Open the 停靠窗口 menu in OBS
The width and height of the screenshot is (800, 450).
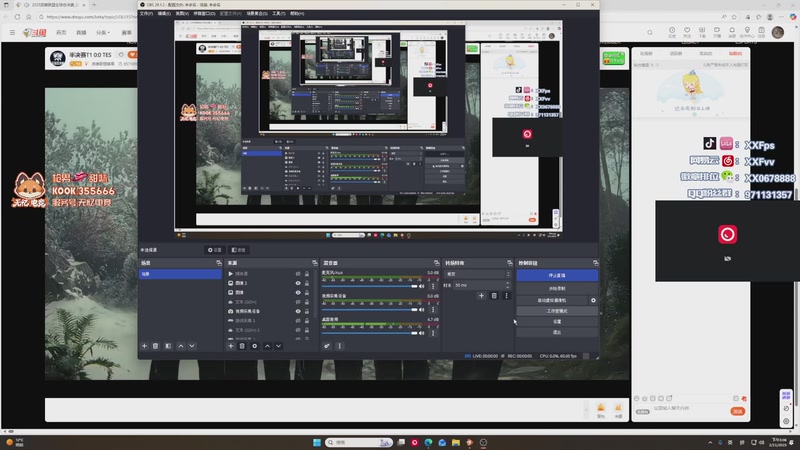point(205,14)
